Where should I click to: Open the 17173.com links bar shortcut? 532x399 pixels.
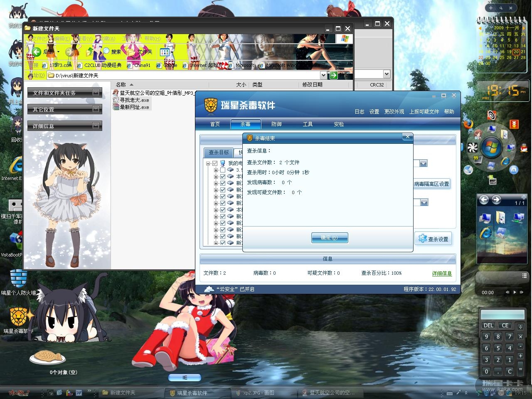57,65
